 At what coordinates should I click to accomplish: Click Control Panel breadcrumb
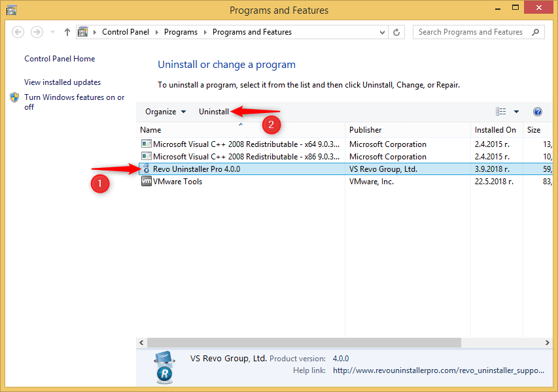[x=125, y=32]
